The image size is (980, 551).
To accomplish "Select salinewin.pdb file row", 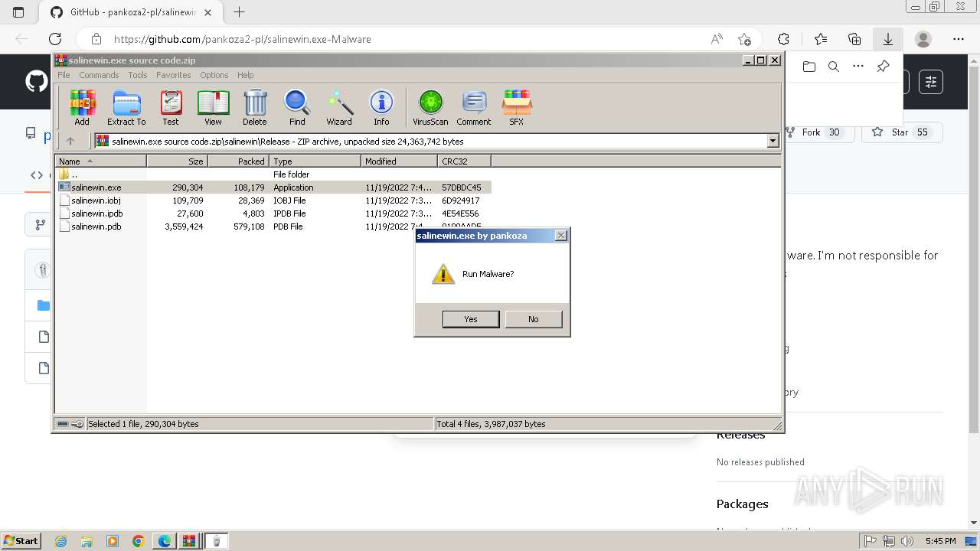I will (x=273, y=227).
